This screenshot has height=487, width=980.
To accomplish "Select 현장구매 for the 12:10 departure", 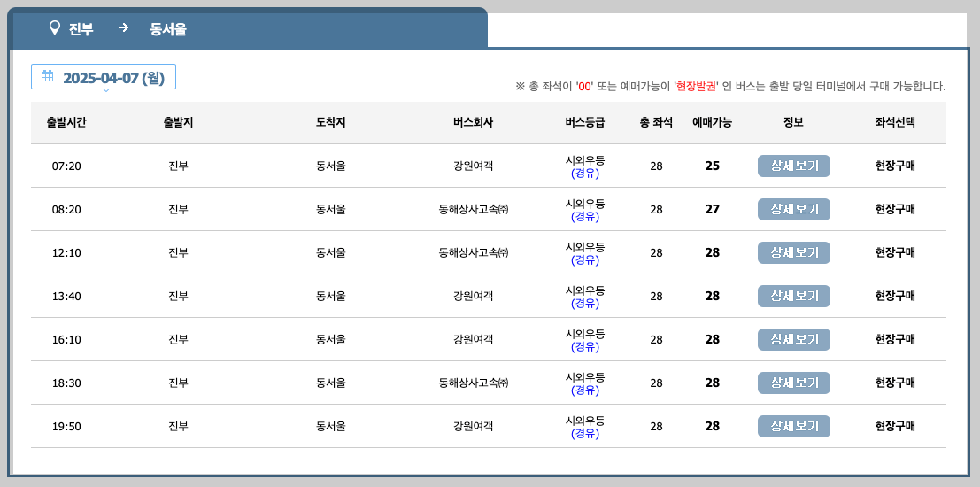I will pyautogui.click(x=895, y=252).
